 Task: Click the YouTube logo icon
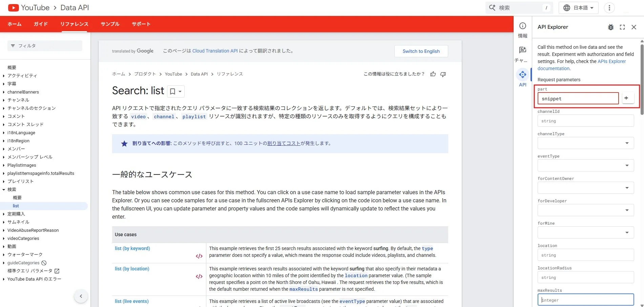13,8
